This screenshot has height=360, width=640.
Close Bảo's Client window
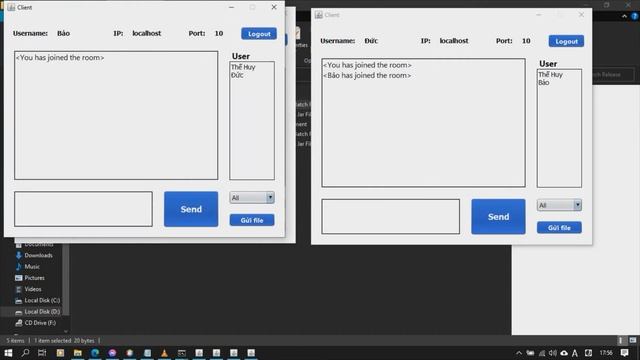274,7
